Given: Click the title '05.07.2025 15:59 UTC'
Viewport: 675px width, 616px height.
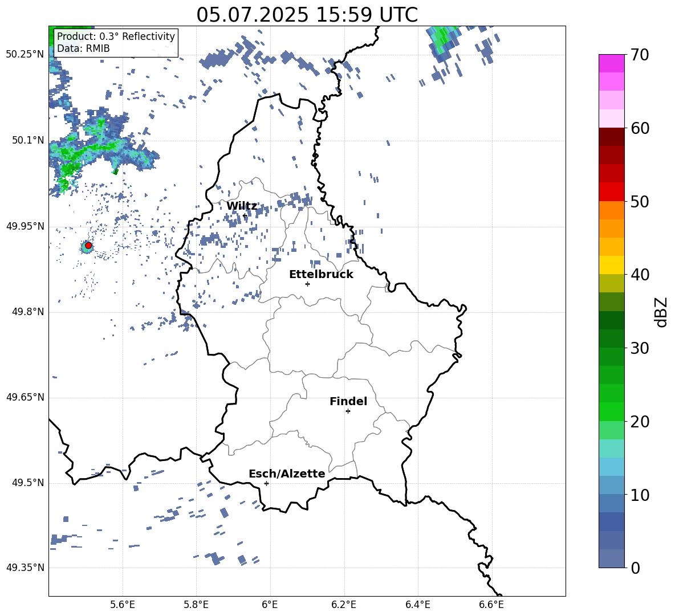Looking at the screenshot, I should 307,14.
